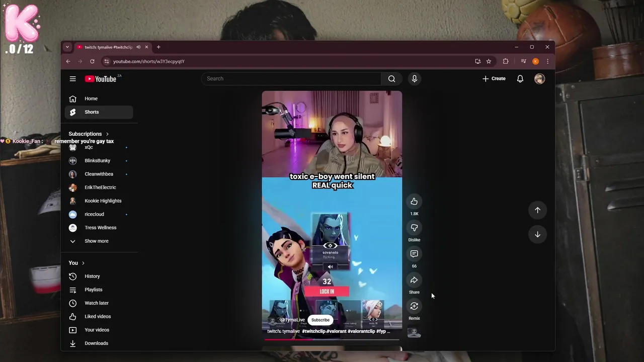Image resolution: width=644 pixels, height=362 pixels.
Task: Click into the YouTube search field
Action: [x=292, y=78]
